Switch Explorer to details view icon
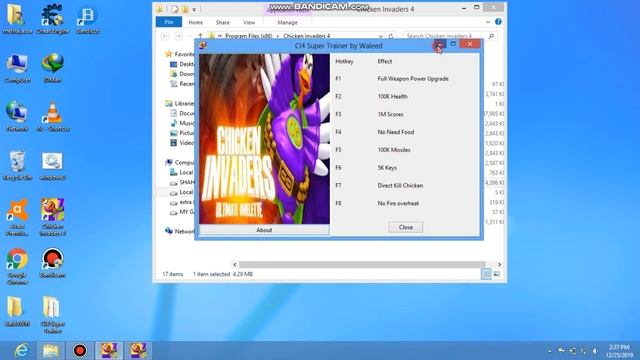Image resolution: width=640 pixels, height=360 pixels. click(486, 274)
